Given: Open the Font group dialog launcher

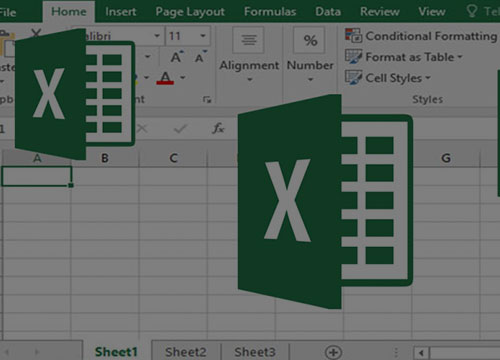Looking at the screenshot, I should 207,99.
